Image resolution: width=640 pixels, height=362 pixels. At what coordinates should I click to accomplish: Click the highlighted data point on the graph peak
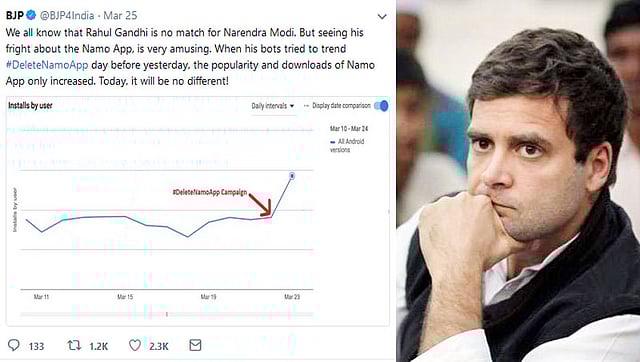(x=292, y=175)
